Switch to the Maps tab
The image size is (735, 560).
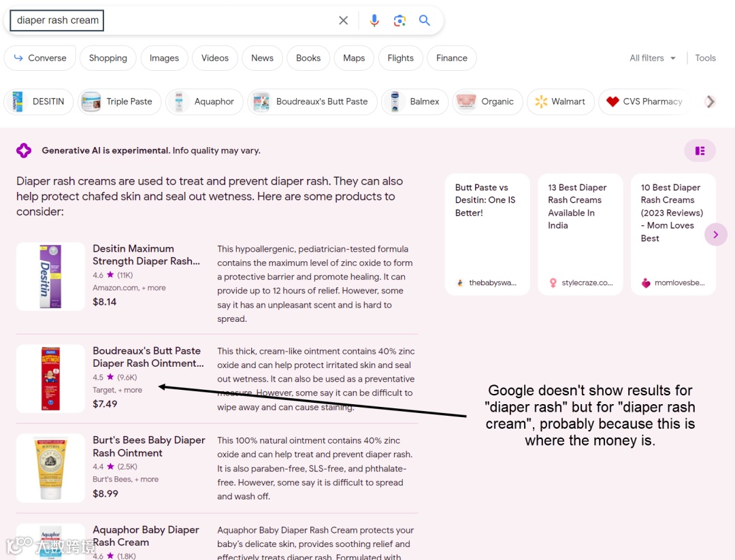(x=353, y=58)
